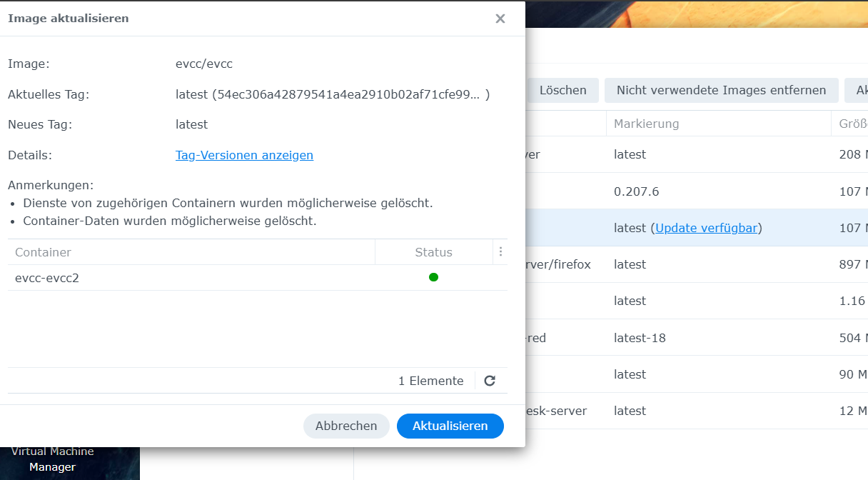Sort by the Status column header
This screenshot has height=480, width=868.
click(x=433, y=252)
